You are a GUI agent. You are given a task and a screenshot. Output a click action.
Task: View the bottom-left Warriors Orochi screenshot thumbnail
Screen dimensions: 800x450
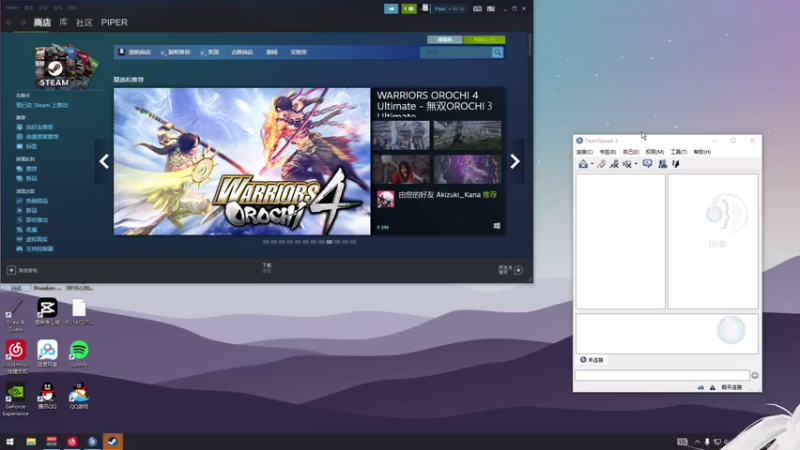pyautogui.click(x=401, y=169)
